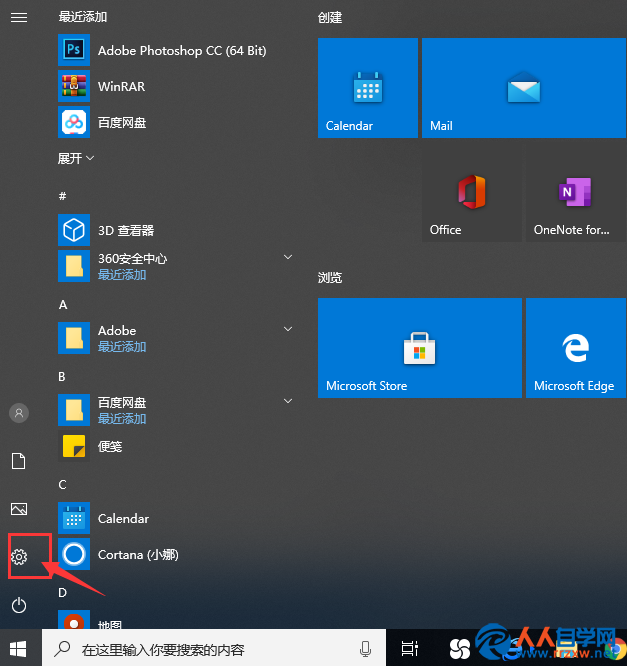This screenshot has width=627, height=666.
Task: Open the OneNote for... tile
Action: (576, 192)
